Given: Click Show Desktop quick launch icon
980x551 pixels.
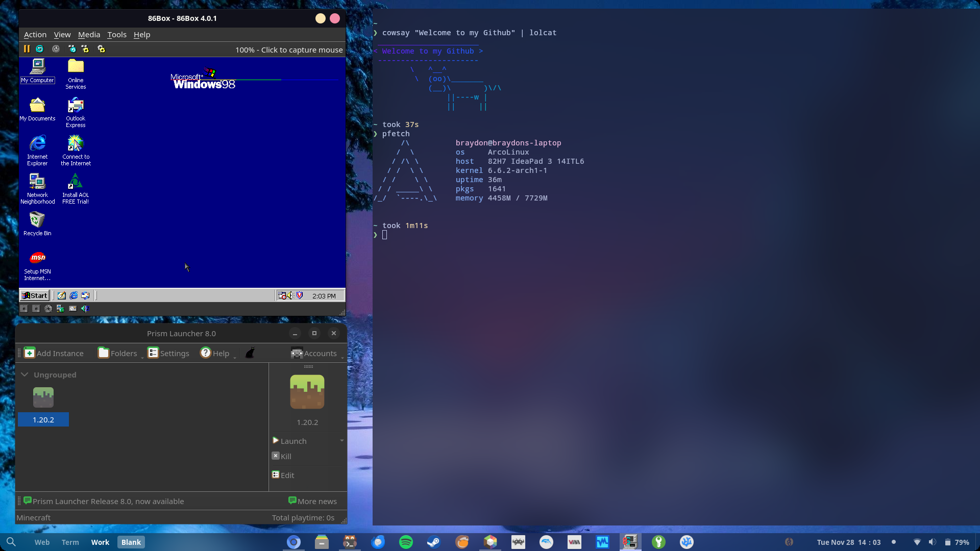Looking at the screenshot, I should 61,295.
